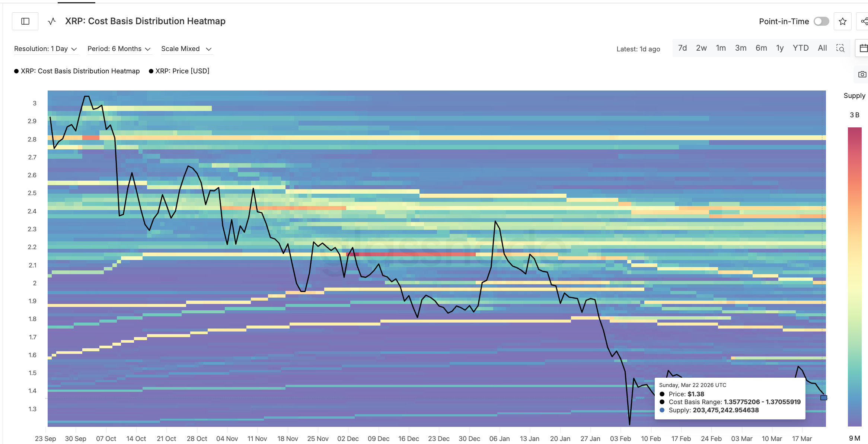The width and height of the screenshot is (868, 444).
Task: Select the 1y period tab
Action: [780, 48]
